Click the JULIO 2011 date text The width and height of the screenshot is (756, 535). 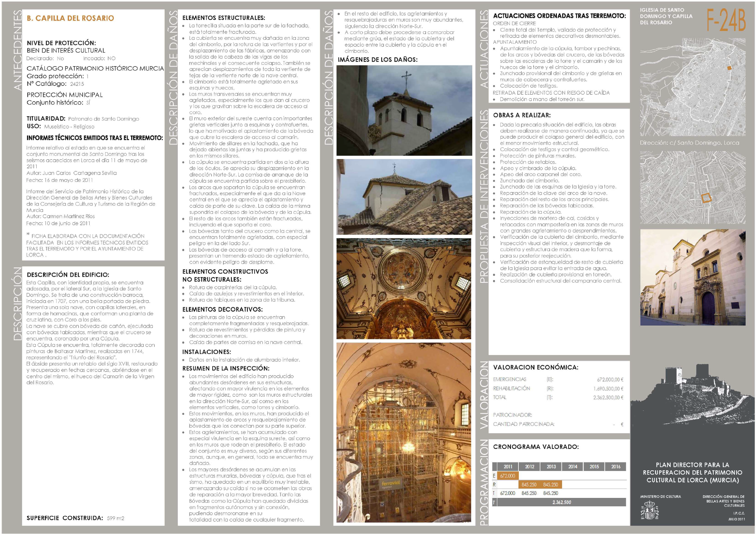click(736, 519)
